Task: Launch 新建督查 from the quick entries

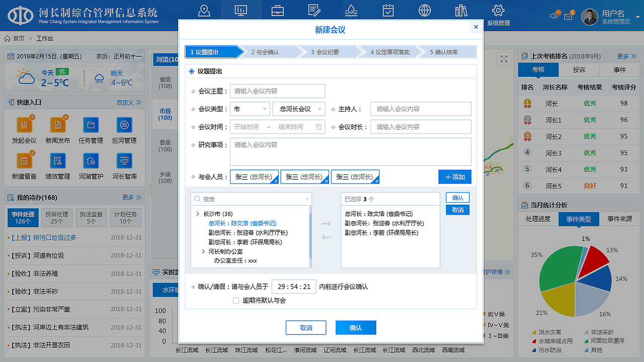Action: point(24,161)
